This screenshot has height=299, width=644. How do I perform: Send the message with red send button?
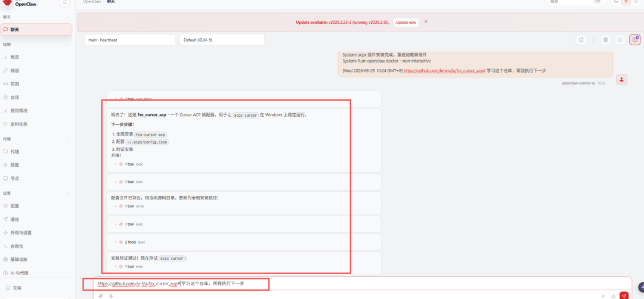pos(624,295)
